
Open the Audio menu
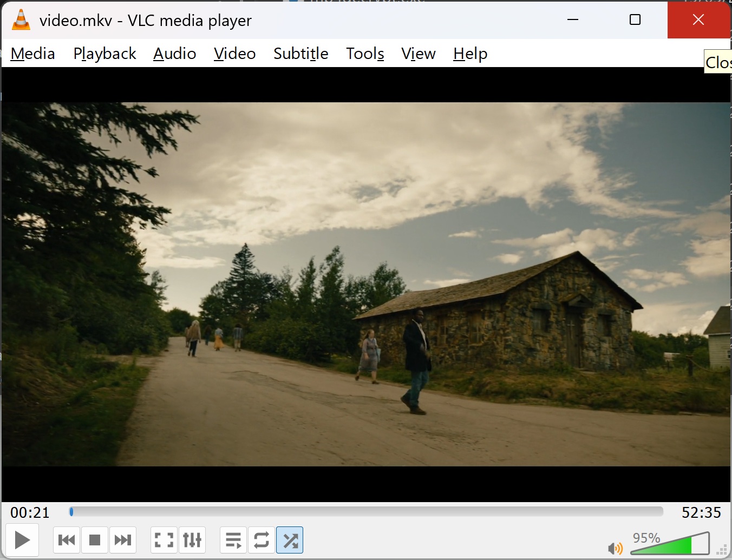click(x=175, y=54)
